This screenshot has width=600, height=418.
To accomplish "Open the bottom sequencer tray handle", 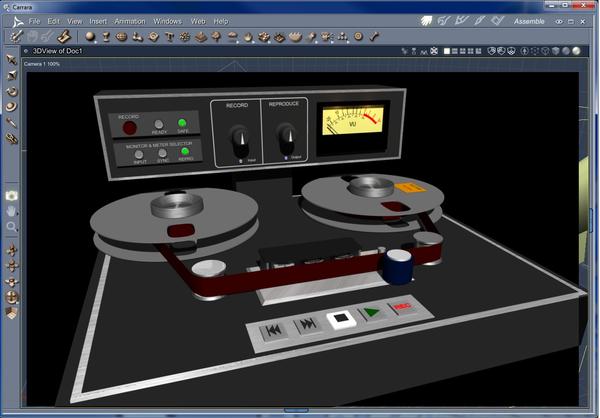I will [296, 410].
